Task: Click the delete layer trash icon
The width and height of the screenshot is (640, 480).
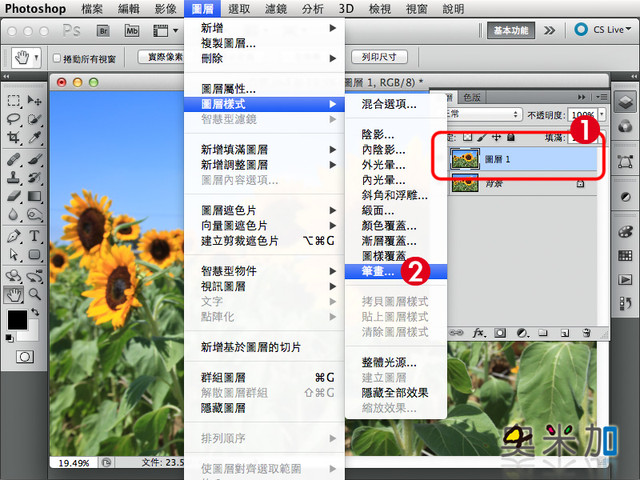Action: click(587, 333)
